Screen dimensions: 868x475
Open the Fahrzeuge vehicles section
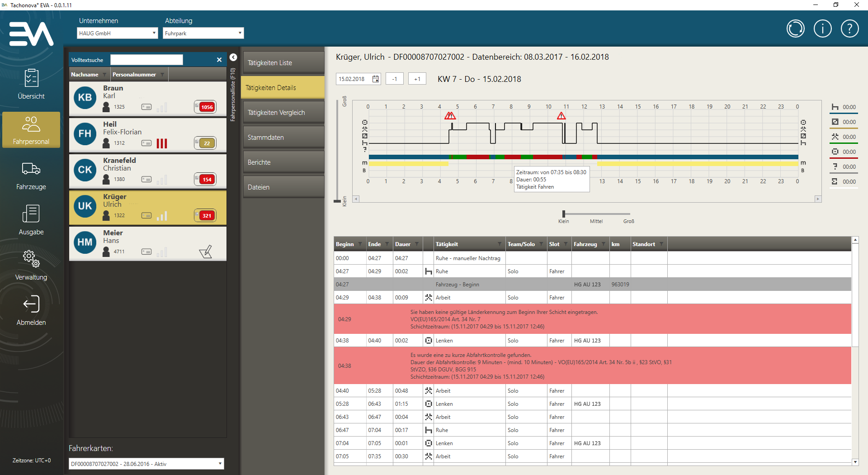[x=31, y=169]
